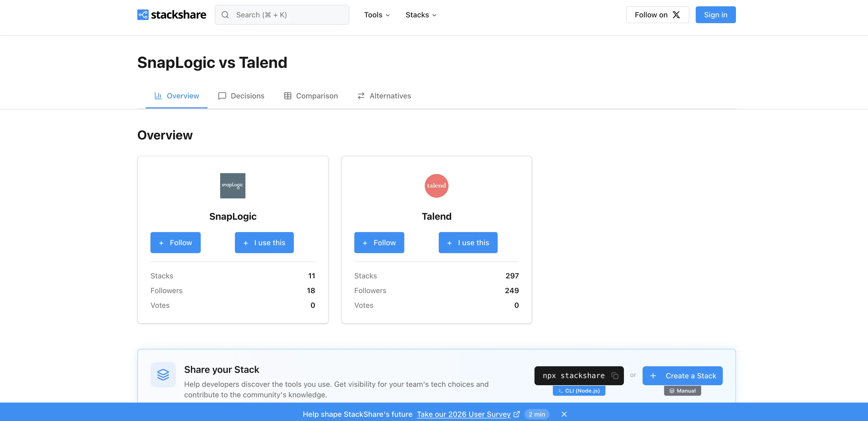Screen dimensions: 868x421
Task: Click the 2 min survey badge
Action: pos(537,414)
